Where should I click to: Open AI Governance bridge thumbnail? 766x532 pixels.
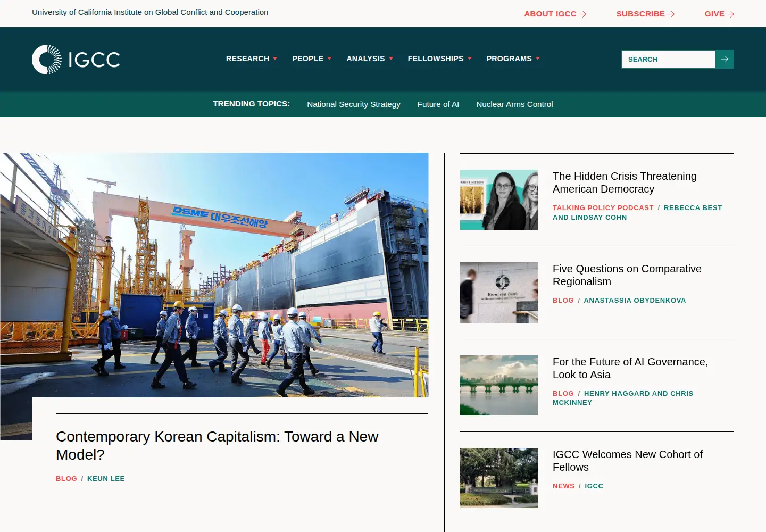pyautogui.click(x=499, y=385)
